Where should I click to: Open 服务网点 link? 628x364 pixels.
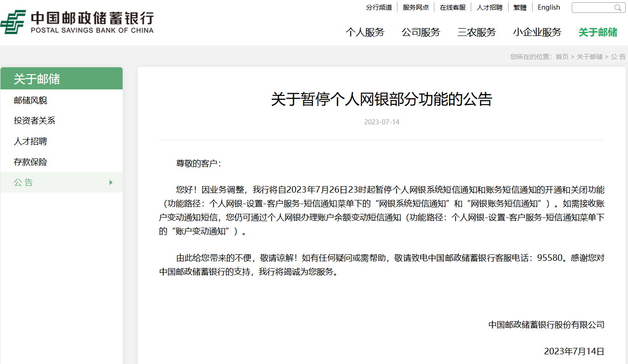[x=416, y=7]
